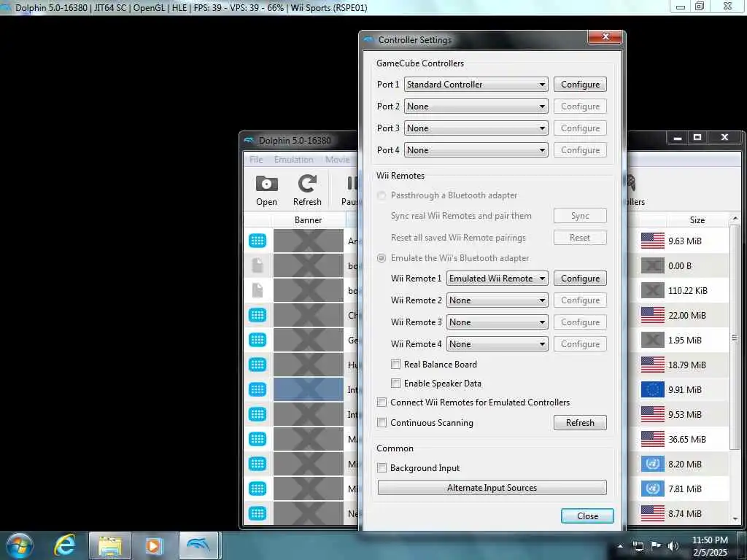747x560 pixels.
Task: Click the scrollbar down arrow in game list
Action: (735, 518)
